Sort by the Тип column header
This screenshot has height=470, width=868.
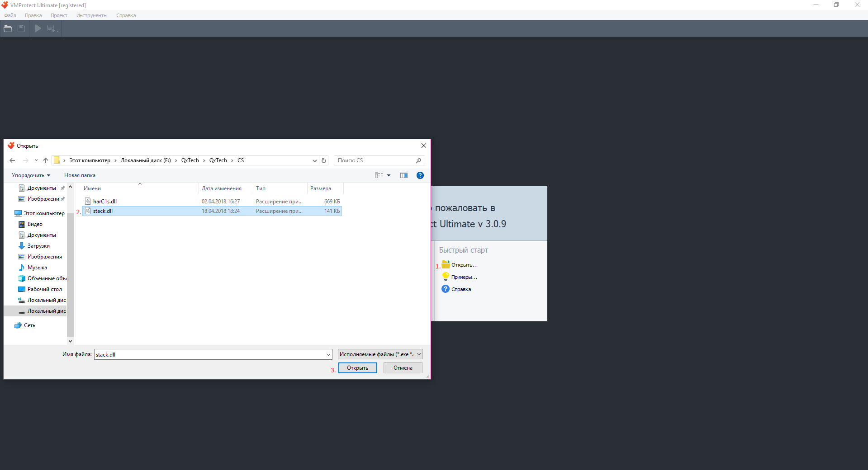pyautogui.click(x=280, y=188)
